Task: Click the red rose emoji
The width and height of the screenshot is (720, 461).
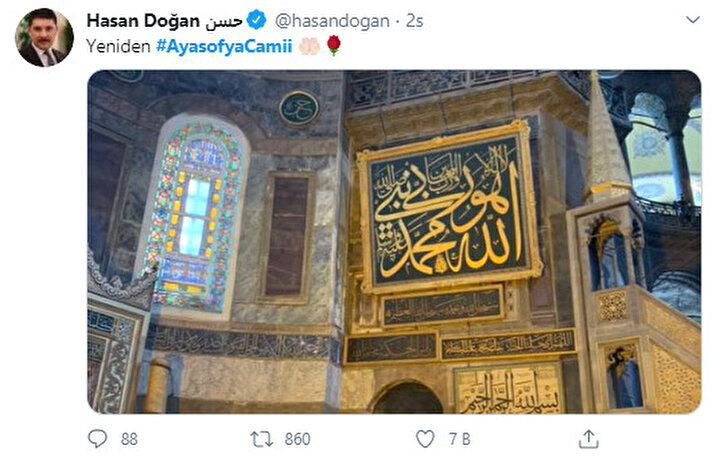Action: 334,45
